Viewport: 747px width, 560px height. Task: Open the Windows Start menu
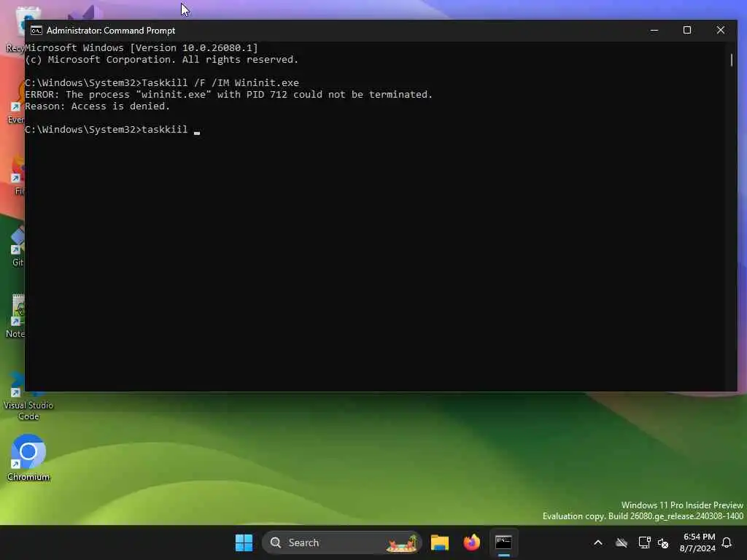[x=244, y=542]
